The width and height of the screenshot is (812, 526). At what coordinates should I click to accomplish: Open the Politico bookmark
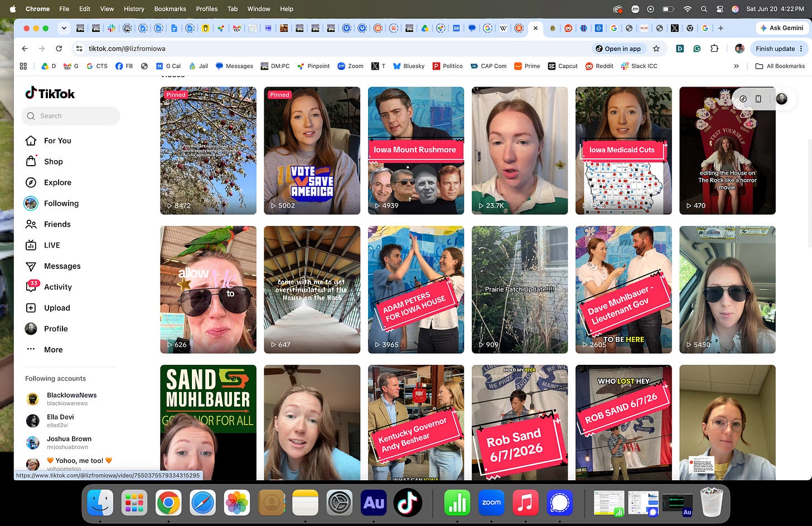[448, 66]
